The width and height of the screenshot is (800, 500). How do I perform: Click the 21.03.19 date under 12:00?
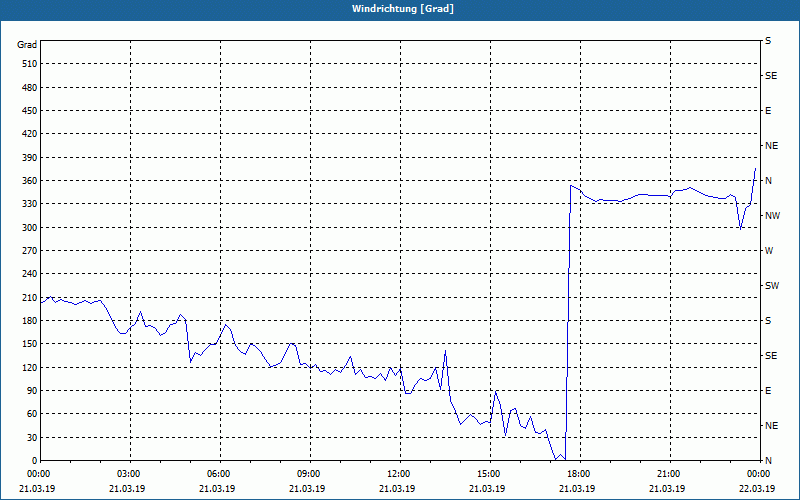tap(397, 488)
